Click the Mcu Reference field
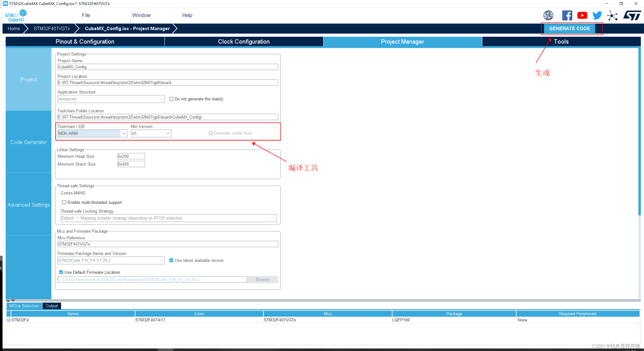 pos(168,244)
